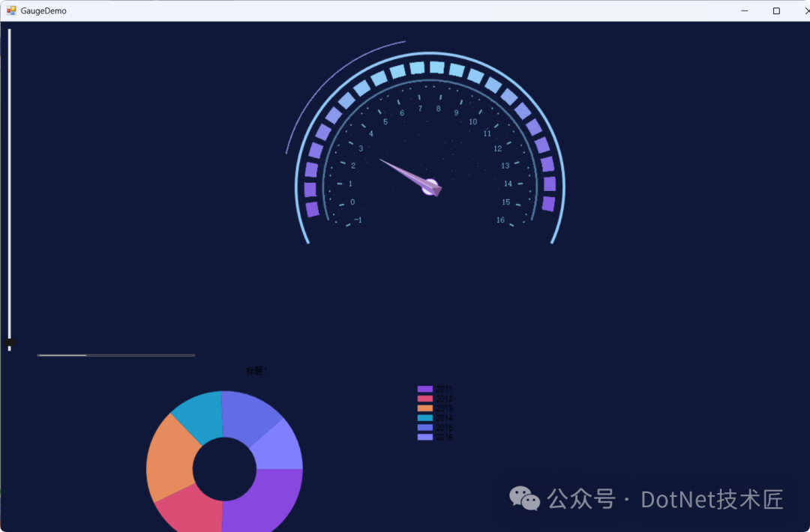Minimize the GaugeDemo window
Image resolution: width=810 pixels, height=532 pixels.
[745, 10]
